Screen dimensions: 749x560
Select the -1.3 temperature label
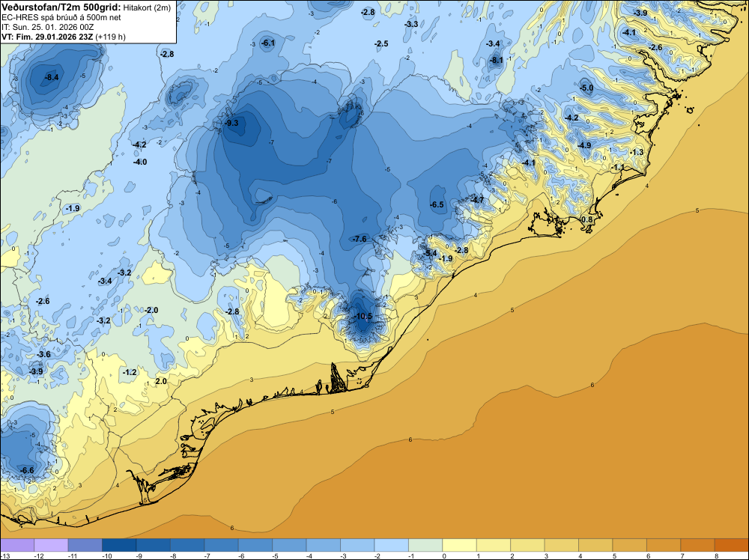click(x=637, y=152)
